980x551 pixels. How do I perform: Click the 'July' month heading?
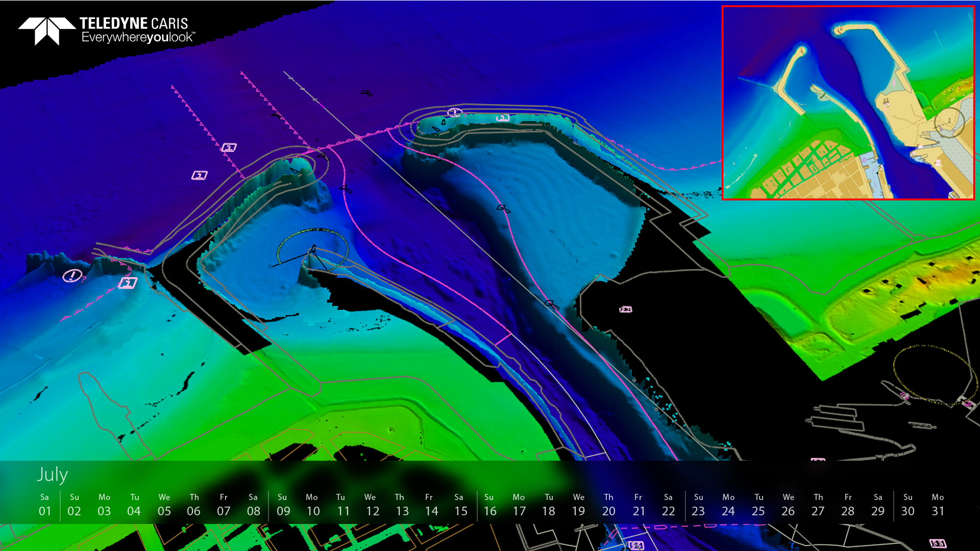tap(52, 474)
